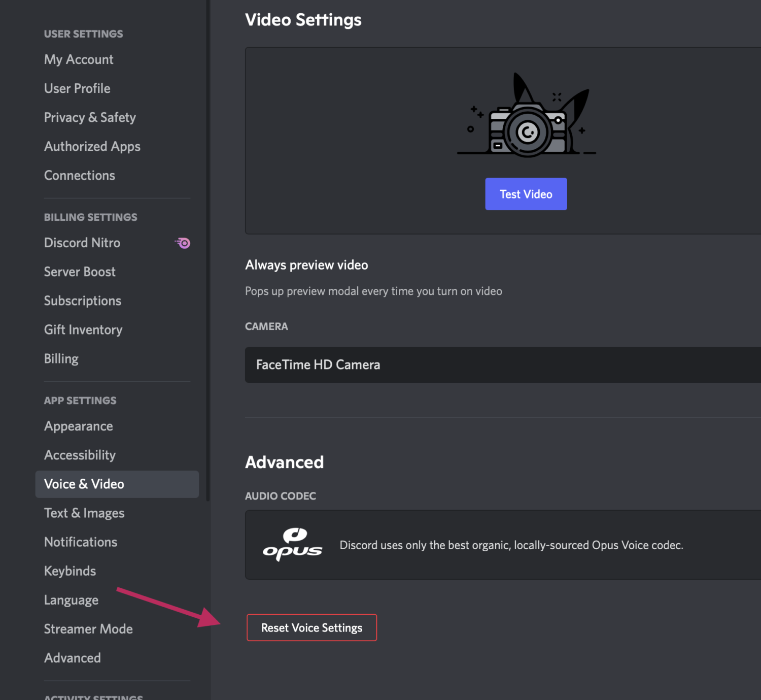Click the camera illustration preview
The image size is (761, 700).
[x=527, y=115]
